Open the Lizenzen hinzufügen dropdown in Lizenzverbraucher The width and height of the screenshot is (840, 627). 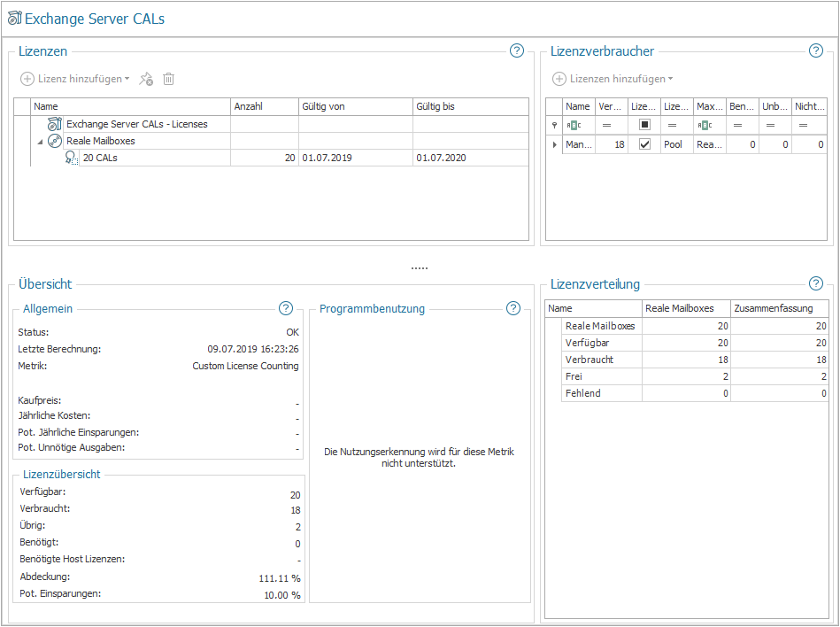coord(613,79)
